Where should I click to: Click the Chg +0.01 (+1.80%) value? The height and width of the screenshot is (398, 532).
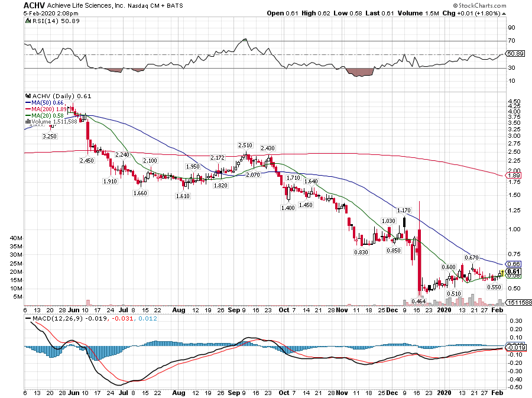471,13
